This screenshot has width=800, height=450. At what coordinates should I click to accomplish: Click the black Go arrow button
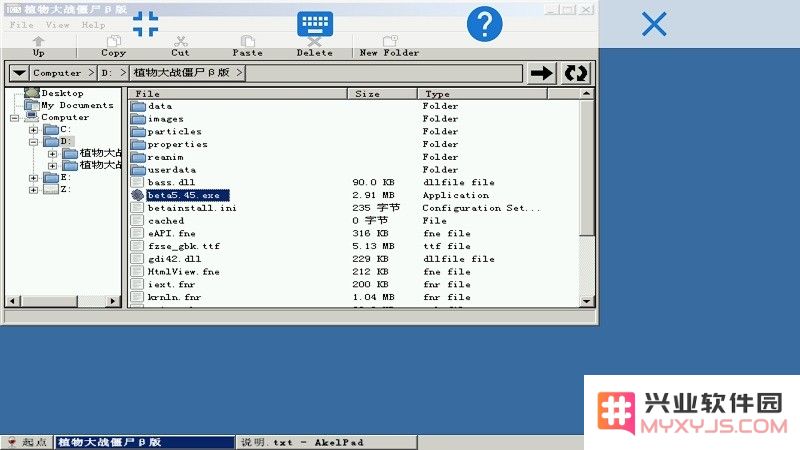[x=541, y=73]
